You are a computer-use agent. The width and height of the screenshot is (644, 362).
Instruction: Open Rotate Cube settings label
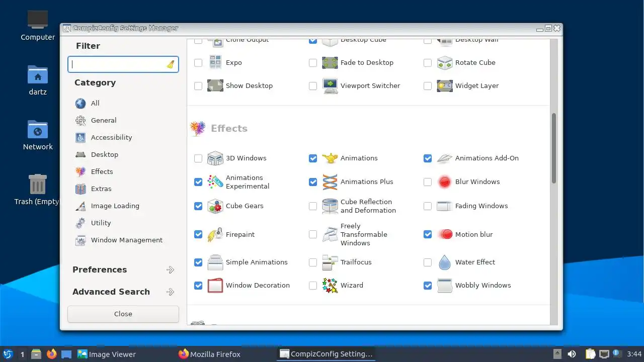pyautogui.click(x=475, y=63)
